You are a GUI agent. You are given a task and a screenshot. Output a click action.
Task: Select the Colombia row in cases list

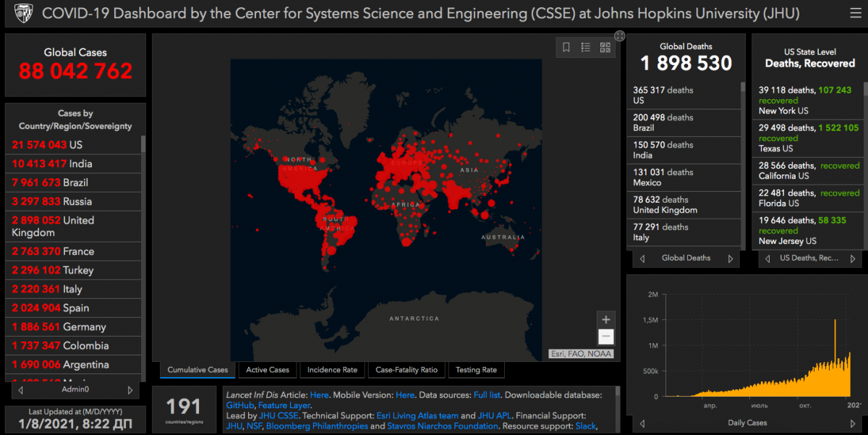73,345
